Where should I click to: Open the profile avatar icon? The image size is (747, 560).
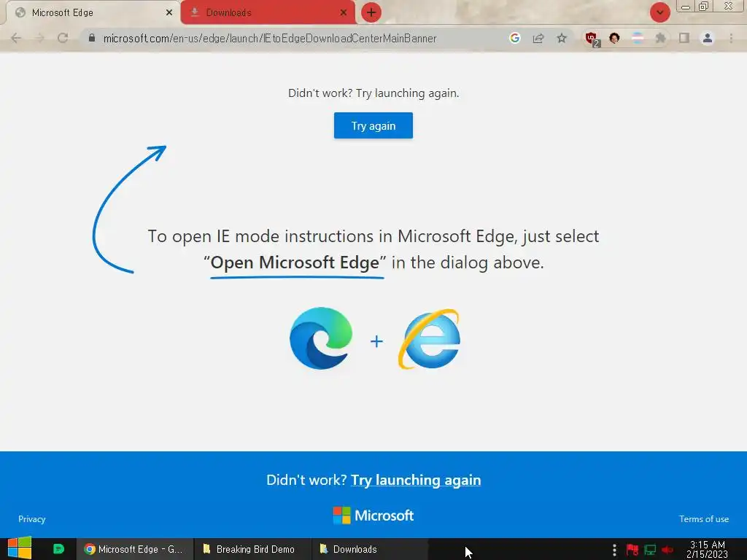[x=708, y=38]
